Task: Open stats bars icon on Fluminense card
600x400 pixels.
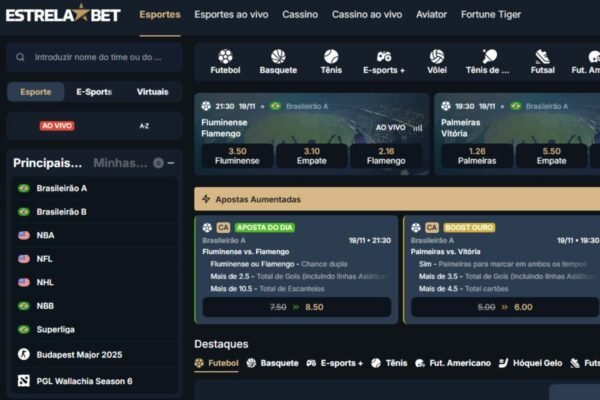Action: (417, 128)
